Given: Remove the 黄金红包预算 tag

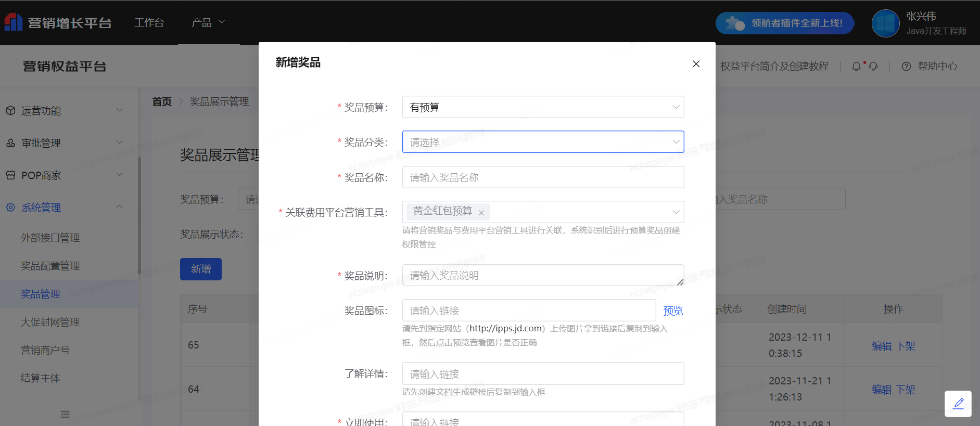Looking at the screenshot, I should 481,213.
